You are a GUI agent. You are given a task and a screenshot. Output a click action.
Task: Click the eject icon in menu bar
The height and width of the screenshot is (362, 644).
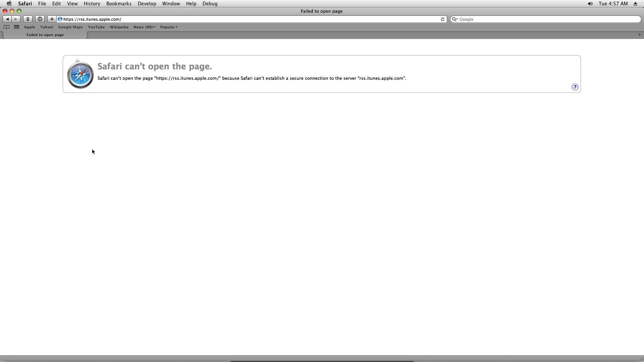(635, 4)
